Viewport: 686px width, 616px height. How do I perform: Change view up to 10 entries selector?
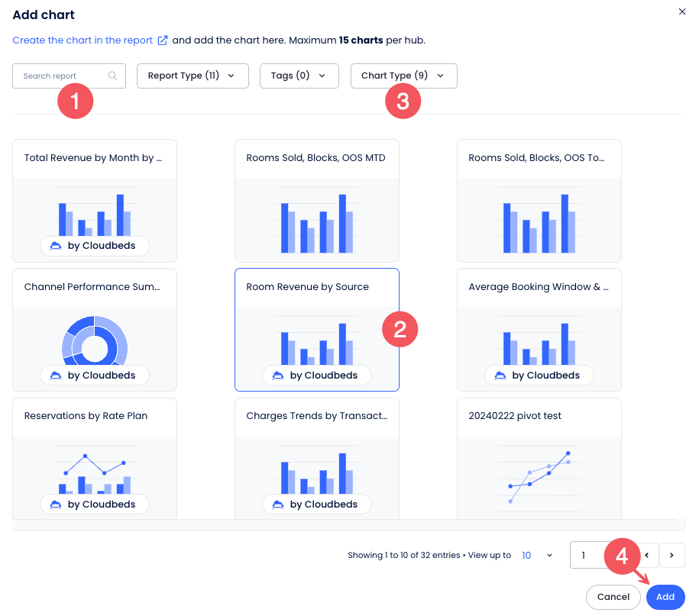tap(536, 555)
